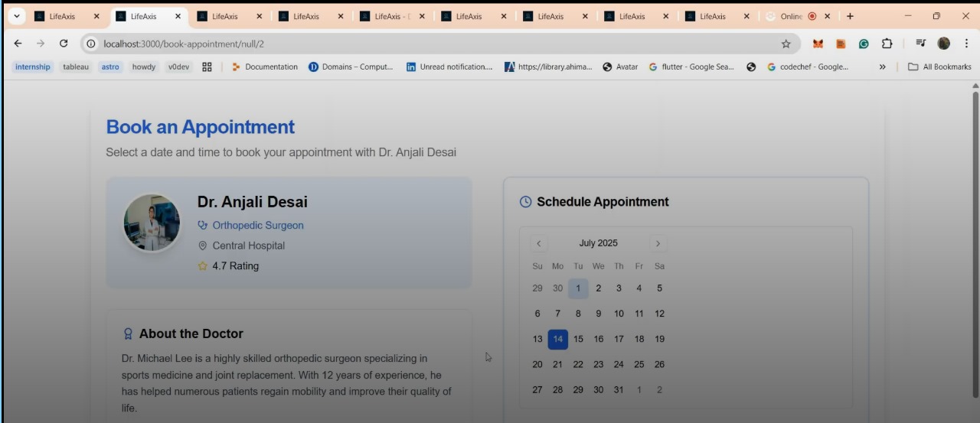980x423 pixels.
Task: View site information for localhost
Action: coord(91,44)
